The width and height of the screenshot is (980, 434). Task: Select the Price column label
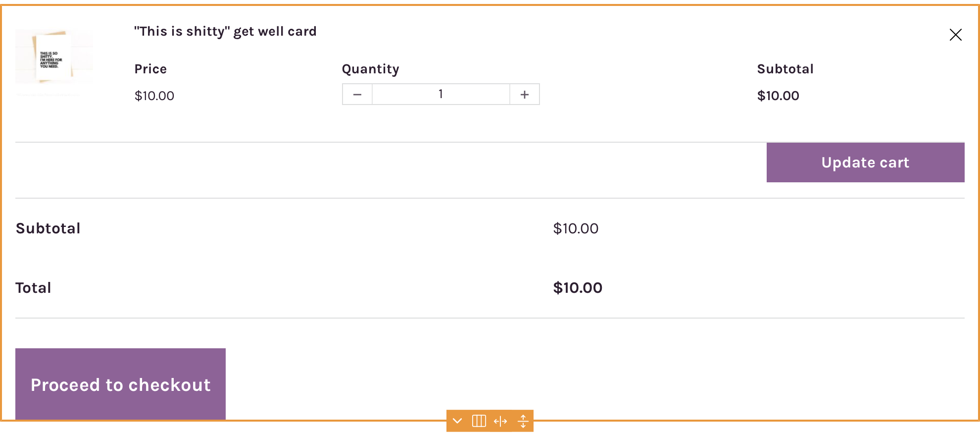pyautogui.click(x=150, y=69)
